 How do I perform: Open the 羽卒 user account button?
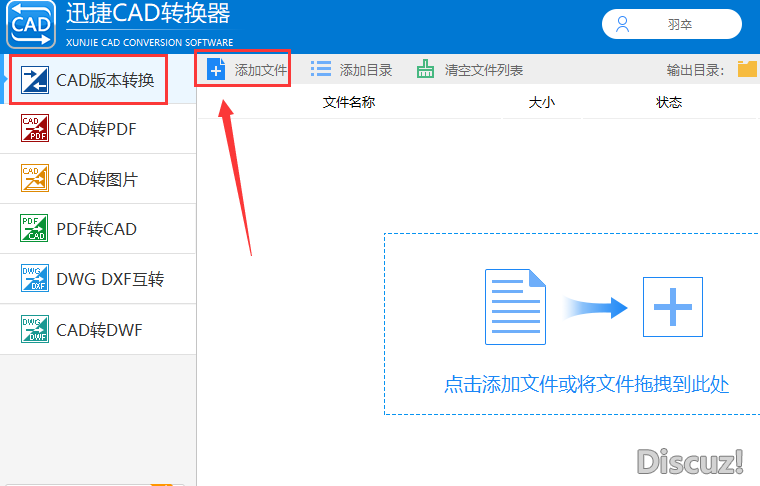[x=671, y=24]
